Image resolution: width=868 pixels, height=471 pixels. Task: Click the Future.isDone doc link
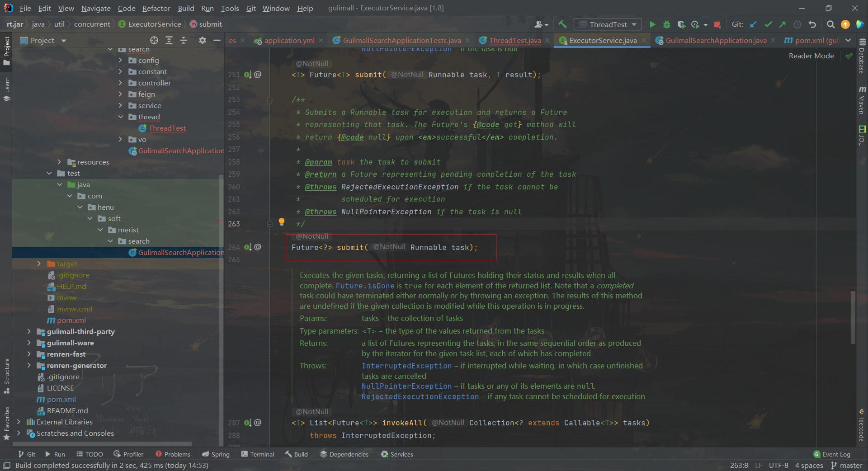pos(365,286)
